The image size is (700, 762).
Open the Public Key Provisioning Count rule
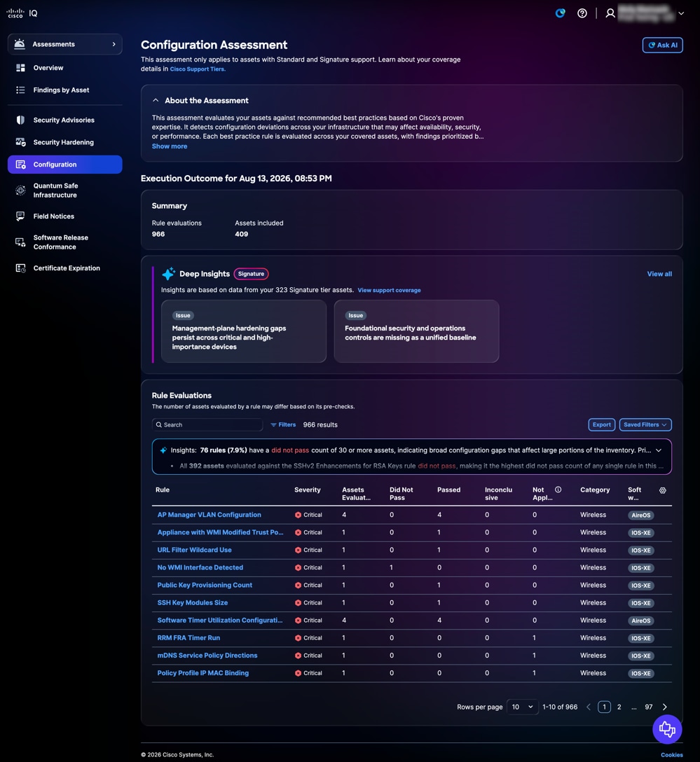point(205,585)
